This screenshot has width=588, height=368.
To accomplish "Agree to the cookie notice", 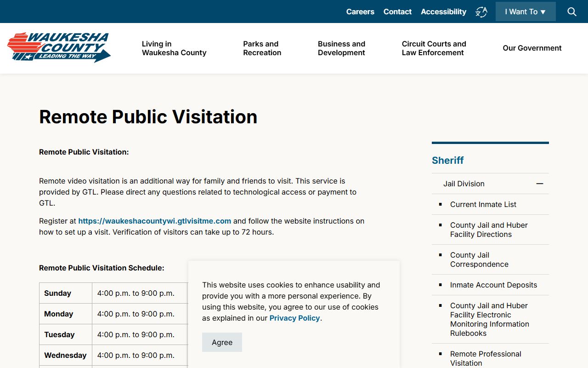I will [222, 342].
